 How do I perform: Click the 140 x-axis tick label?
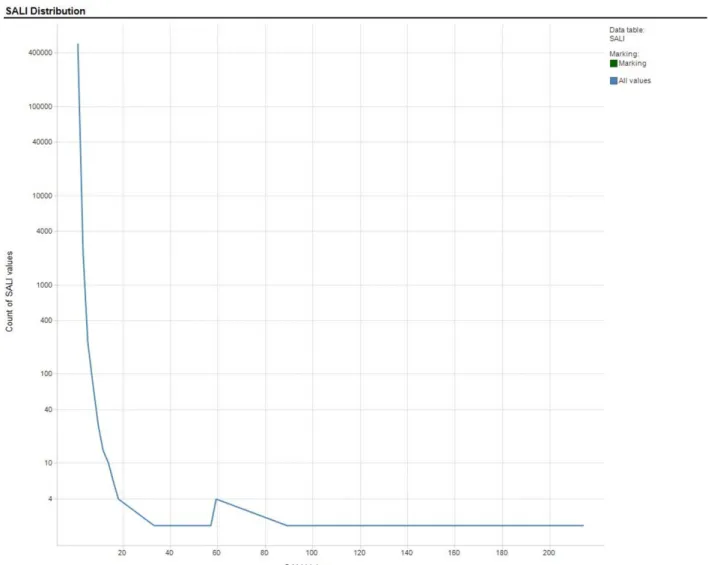click(x=407, y=553)
